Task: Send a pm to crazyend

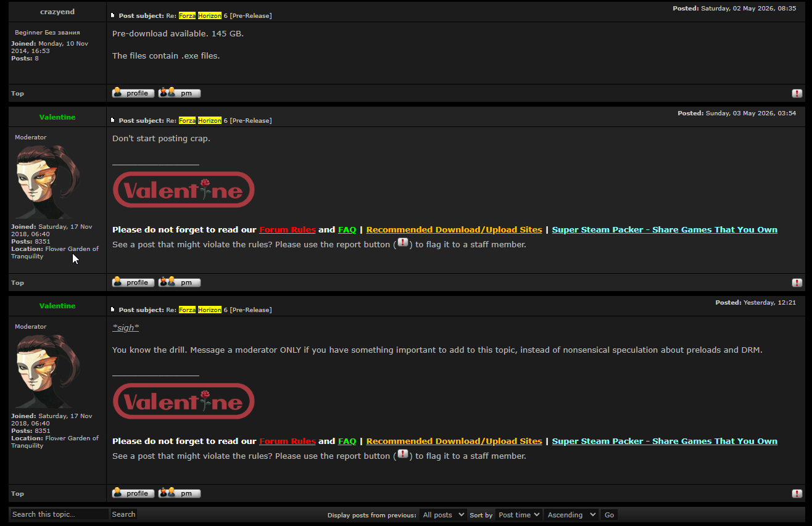Action: [x=180, y=93]
